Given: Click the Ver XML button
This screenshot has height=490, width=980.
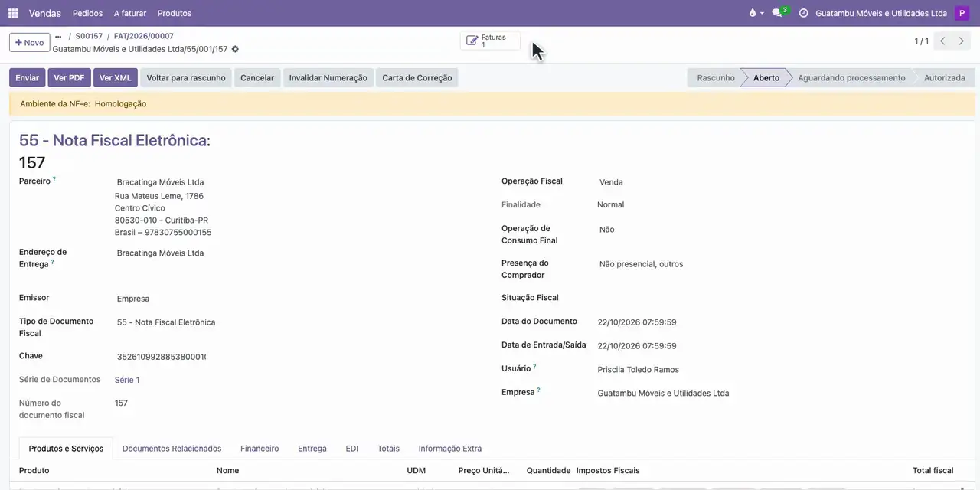Looking at the screenshot, I should click(116, 77).
